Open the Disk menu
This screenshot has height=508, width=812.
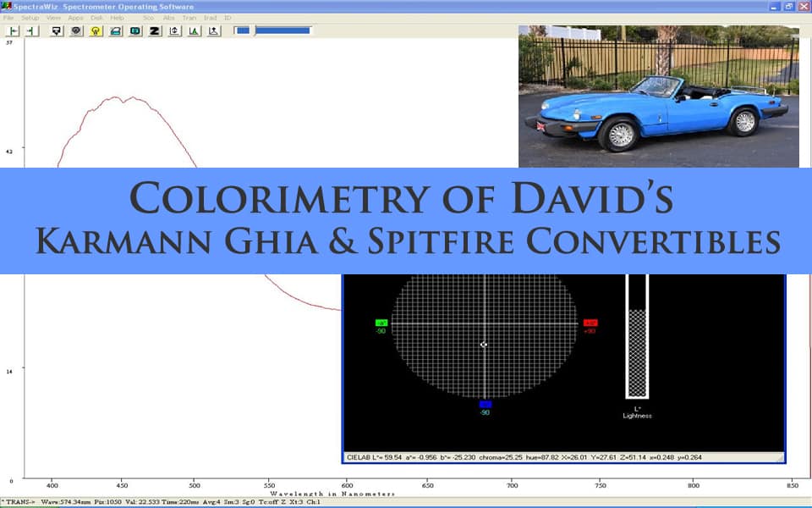[x=96, y=18]
